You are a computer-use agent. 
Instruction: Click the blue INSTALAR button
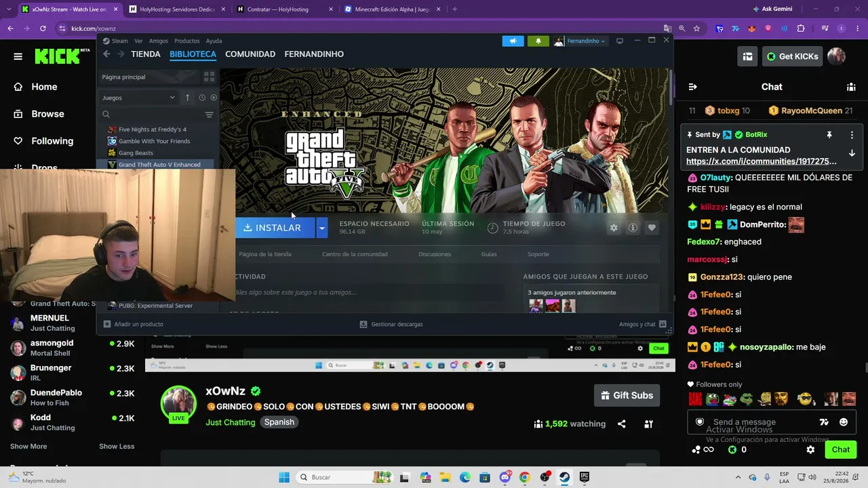click(x=275, y=228)
